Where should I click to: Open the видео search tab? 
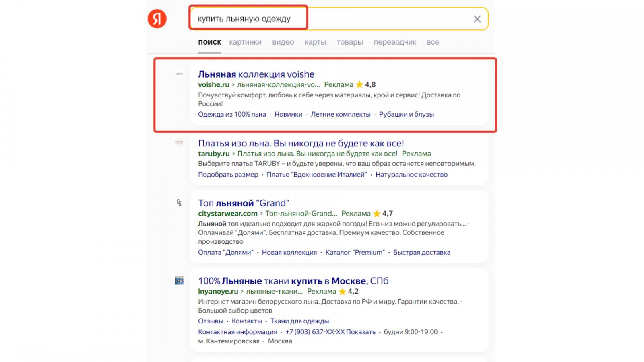[283, 42]
